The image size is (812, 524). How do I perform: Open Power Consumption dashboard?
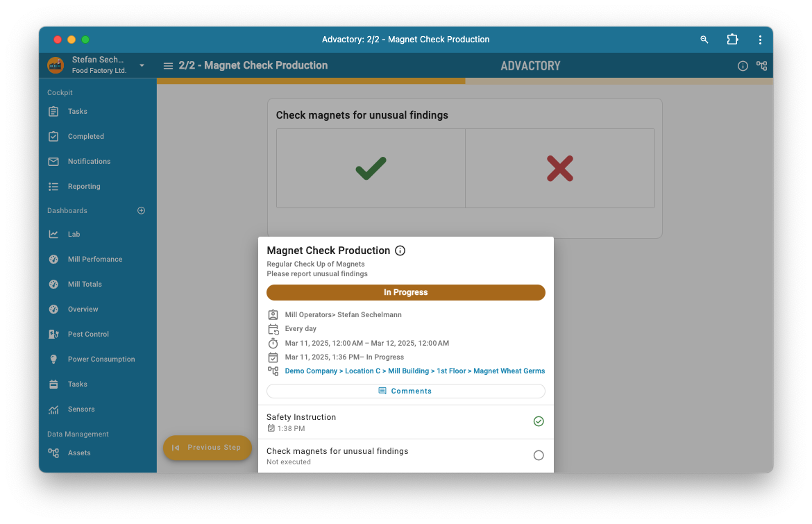click(101, 359)
